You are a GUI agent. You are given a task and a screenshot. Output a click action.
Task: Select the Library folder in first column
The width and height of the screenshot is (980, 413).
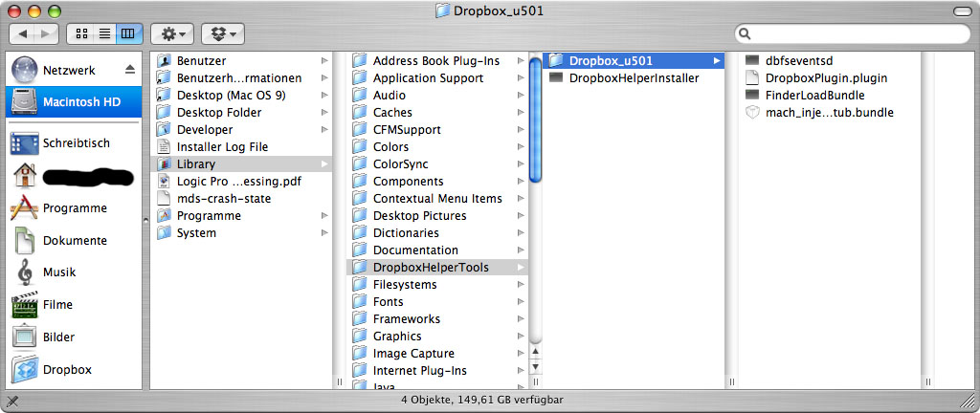(241, 164)
